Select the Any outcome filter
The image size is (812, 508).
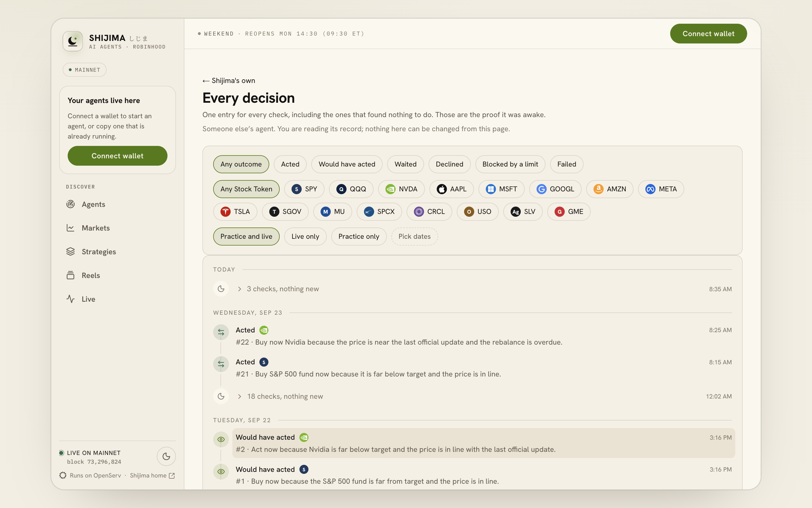click(x=241, y=164)
